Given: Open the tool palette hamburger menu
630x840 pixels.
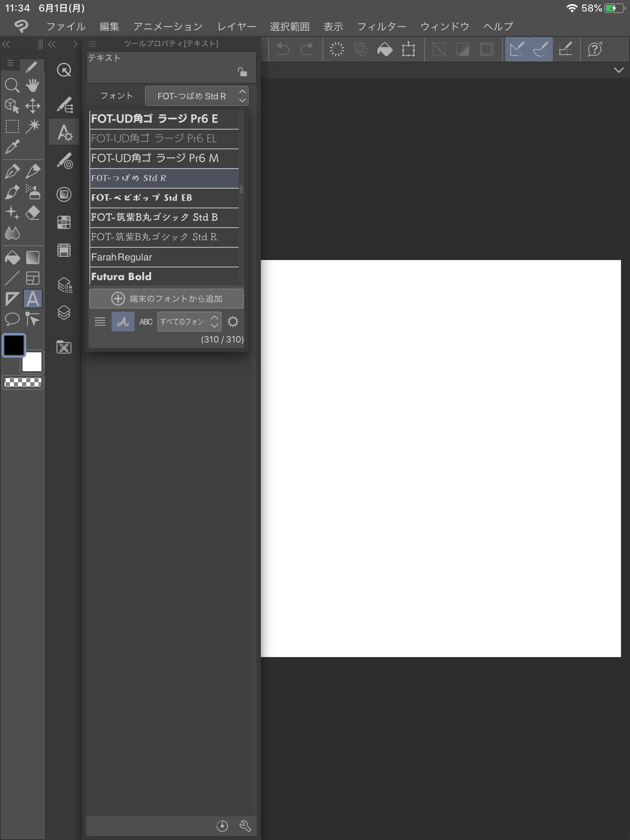Looking at the screenshot, I should pos(10,63).
